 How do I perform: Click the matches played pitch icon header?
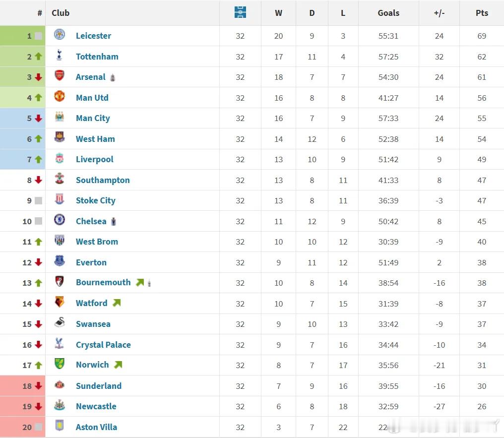(x=240, y=12)
